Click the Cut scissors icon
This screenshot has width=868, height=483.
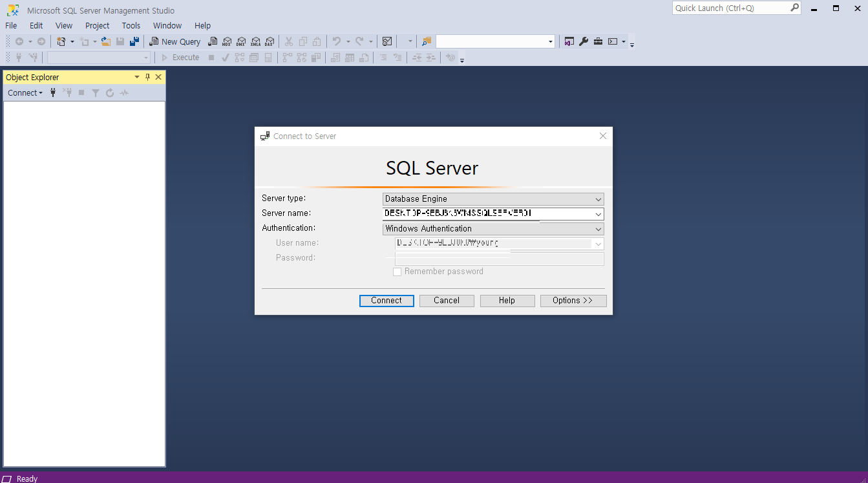[x=289, y=41]
